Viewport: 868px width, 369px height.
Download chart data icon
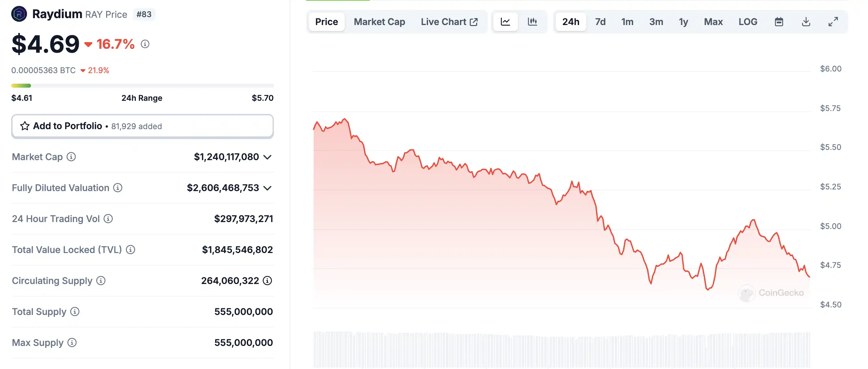806,22
